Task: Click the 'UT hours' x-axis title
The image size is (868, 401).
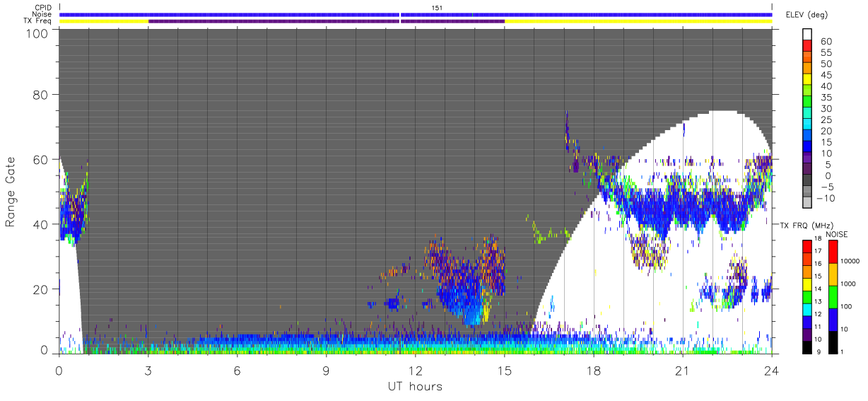Action: (415, 386)
